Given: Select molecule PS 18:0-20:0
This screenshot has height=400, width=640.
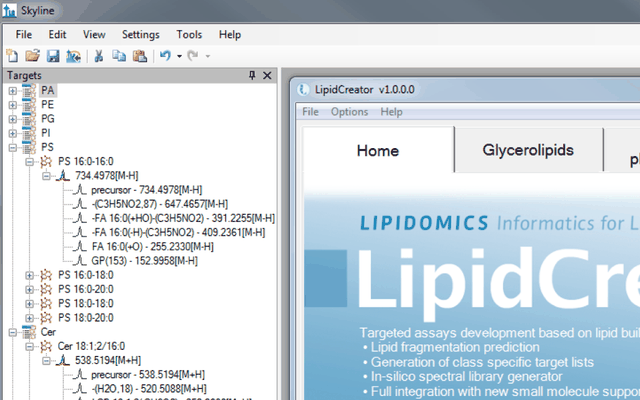Looking at the screenshot, I should pyautogui.click(x=86, y=318).
